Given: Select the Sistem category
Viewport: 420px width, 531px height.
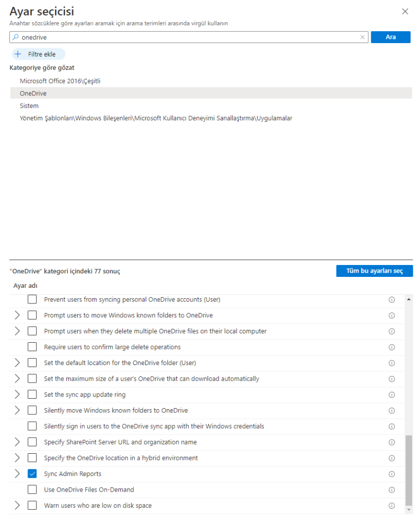Looking at the screenshot, I should tap(29, 106).
